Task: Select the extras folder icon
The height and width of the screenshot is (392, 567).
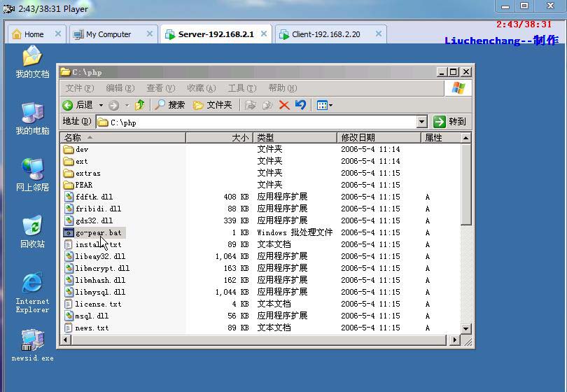Action: pyautogui.click(x=69, y=173)
